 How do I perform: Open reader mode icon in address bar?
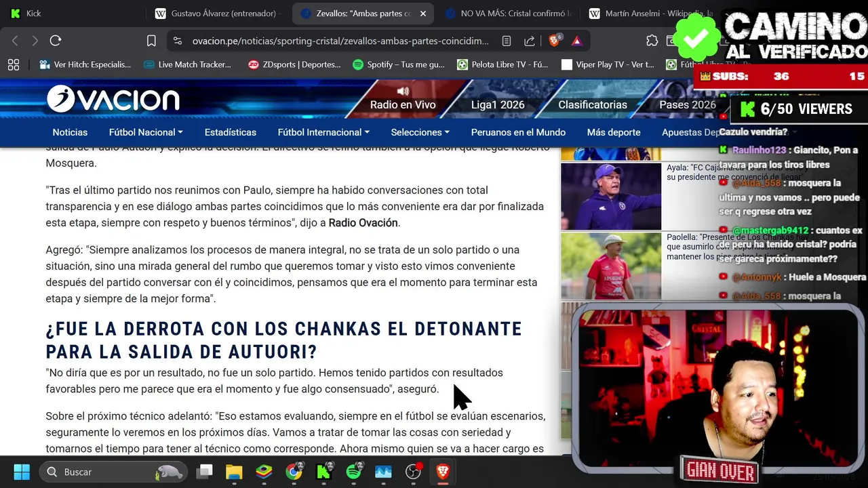[x=506, y=41]
